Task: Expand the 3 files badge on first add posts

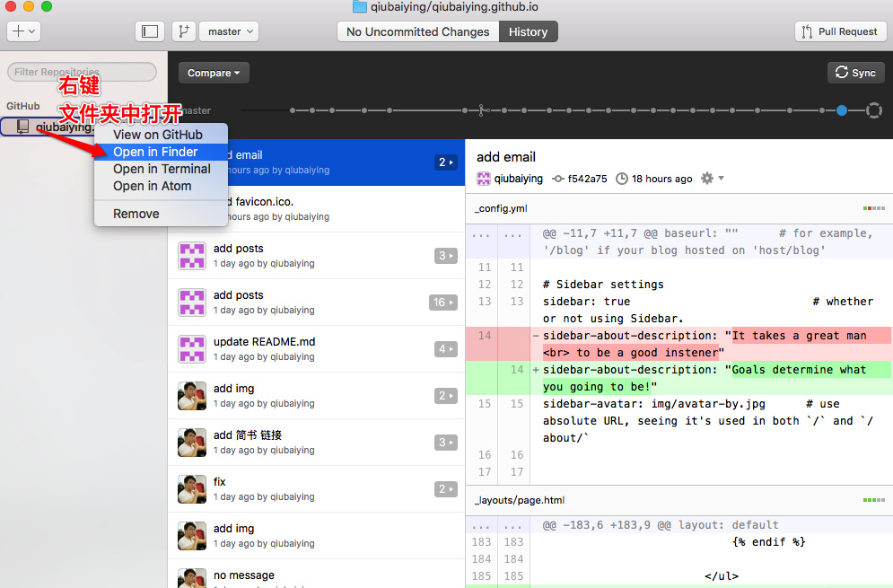Action: 446,256
